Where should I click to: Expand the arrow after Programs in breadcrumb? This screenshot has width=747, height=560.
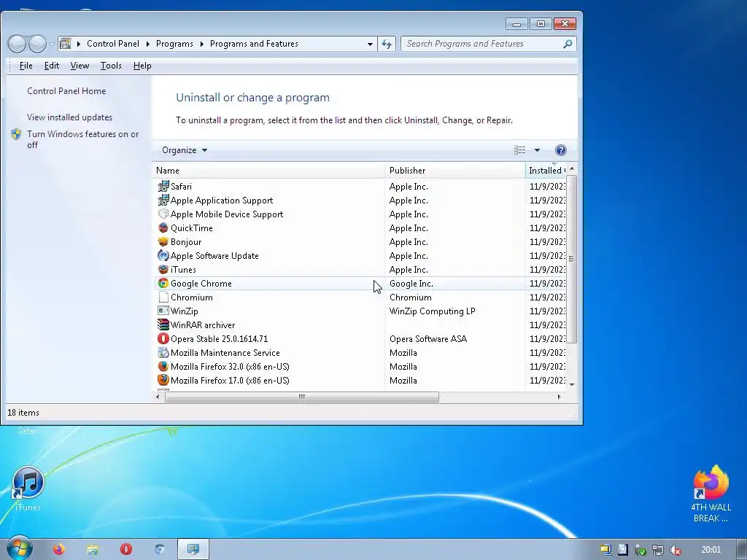tap(201, 44)
